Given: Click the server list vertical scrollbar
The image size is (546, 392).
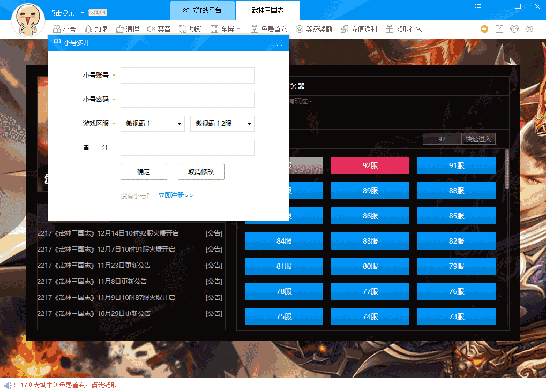Looking at the screenshot, I should 507,169.
